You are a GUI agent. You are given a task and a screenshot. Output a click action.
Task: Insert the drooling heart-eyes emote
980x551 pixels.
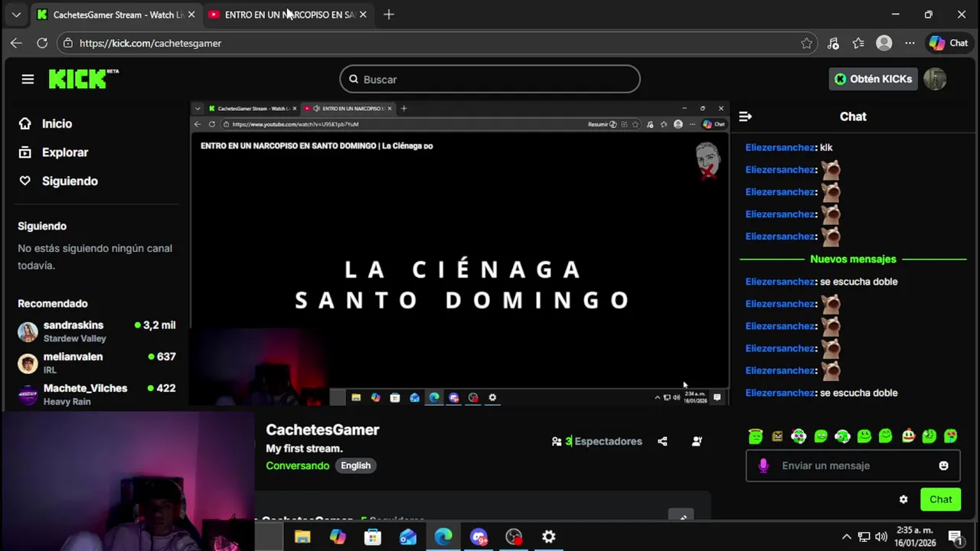pos(951,436)
